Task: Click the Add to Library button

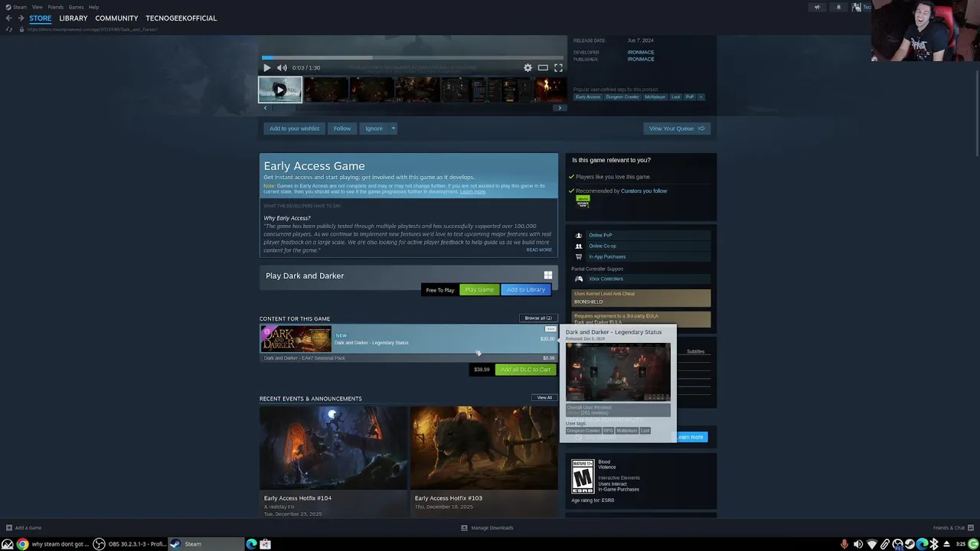Action: coord(526,290)
